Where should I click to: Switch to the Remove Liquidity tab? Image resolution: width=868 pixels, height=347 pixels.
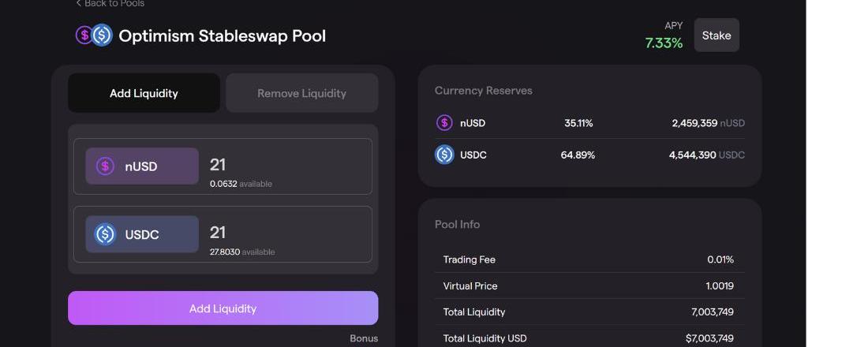click(x=301, y=93)
